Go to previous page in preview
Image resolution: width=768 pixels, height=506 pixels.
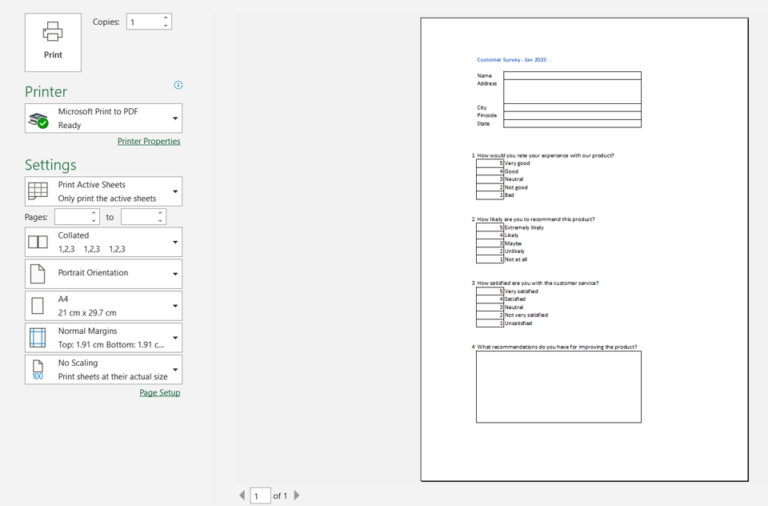[242, 495]
